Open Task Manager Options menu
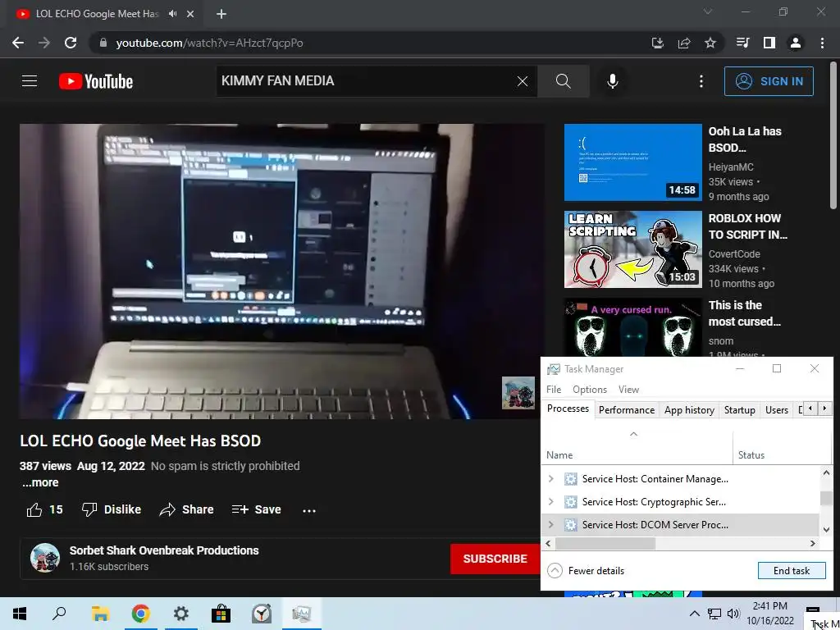The height and width of the screenshot is (630, 840). 589,390
